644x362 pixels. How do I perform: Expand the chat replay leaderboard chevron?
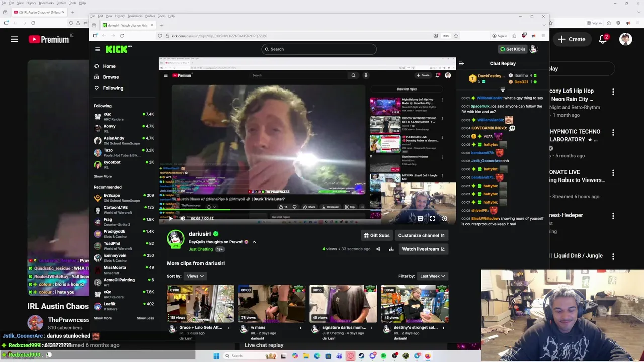(502, 90)
